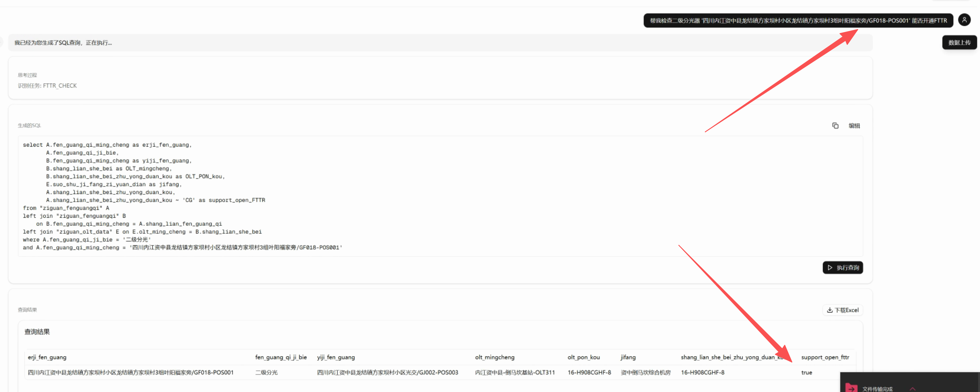The width and height of the screenshot is (980, 392).
Task: Click 编辑 to edit the SQL
Action: [854, 126]
